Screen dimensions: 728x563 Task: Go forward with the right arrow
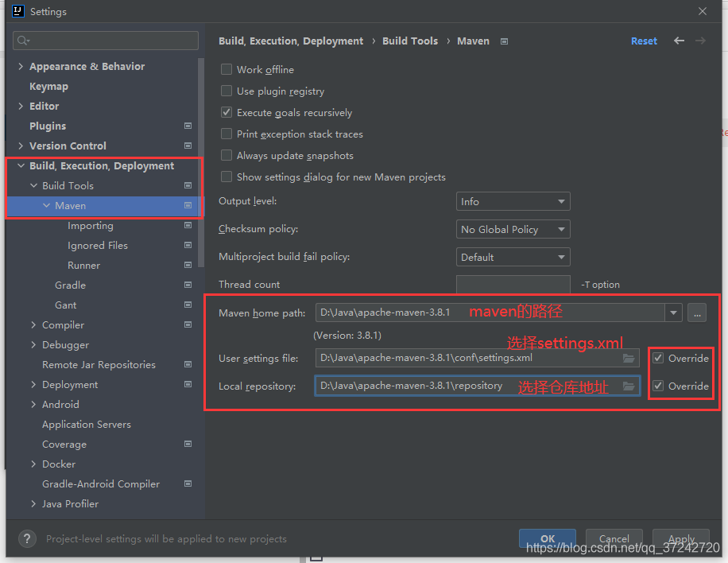701,41
